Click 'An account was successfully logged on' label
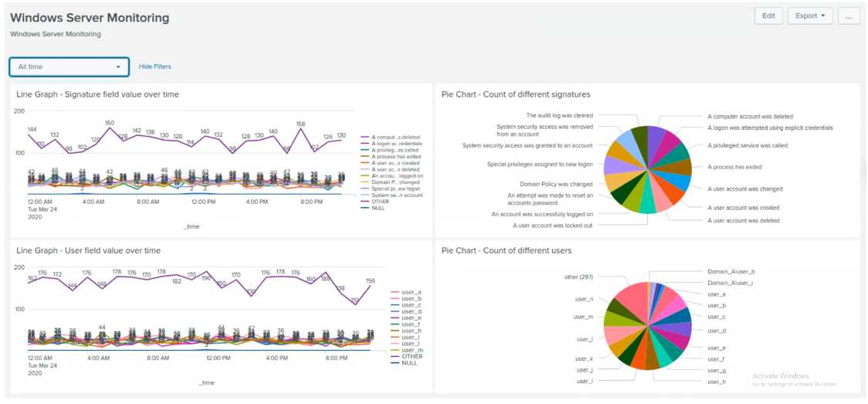 (x=542, y=214)
